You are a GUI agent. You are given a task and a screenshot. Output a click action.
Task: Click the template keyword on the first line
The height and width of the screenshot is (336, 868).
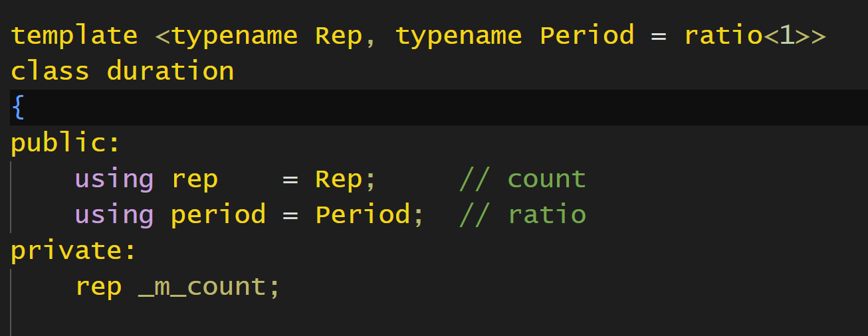point(74,35)
